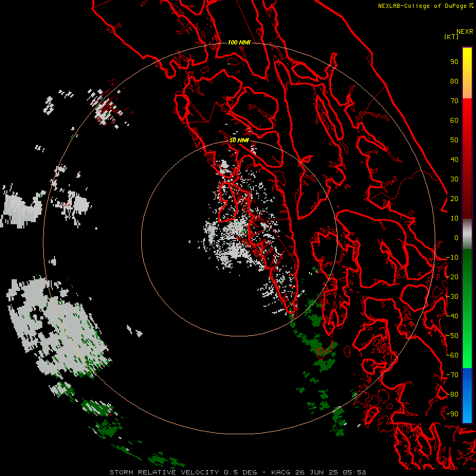Click the -20 scale value
The height and width of the screenshot is (476, 476).
(452, 277)
